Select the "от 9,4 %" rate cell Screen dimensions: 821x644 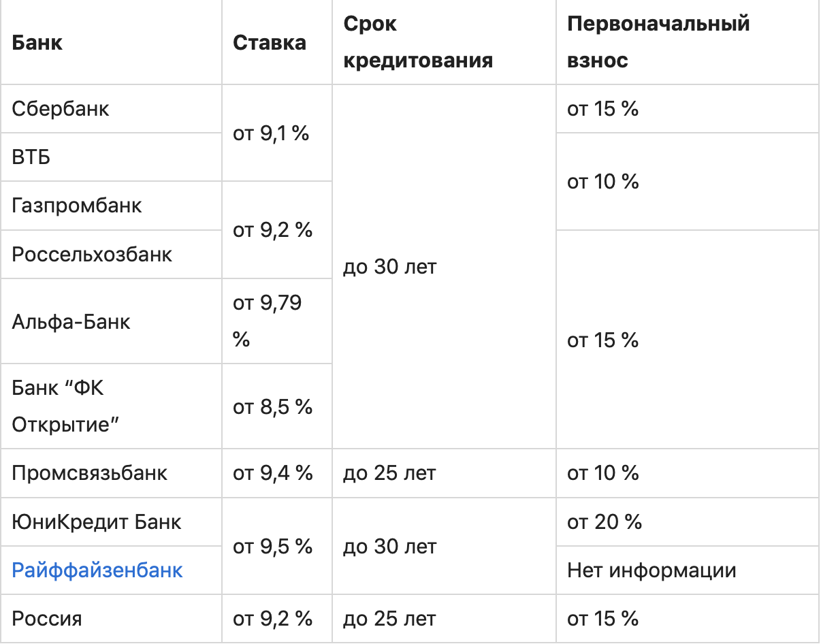(272, 473)
